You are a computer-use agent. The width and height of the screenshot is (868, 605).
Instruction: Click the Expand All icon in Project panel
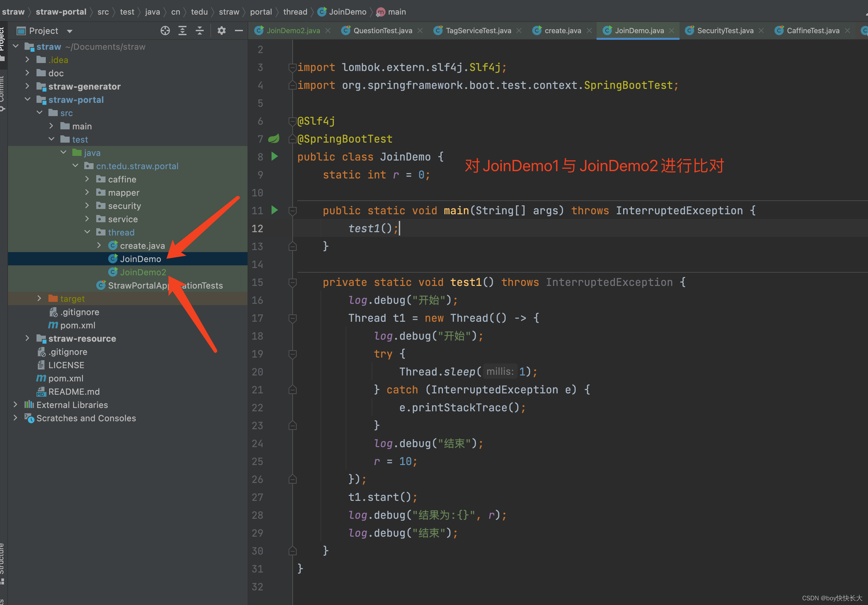pyautogui.click(x=182, y=31)
